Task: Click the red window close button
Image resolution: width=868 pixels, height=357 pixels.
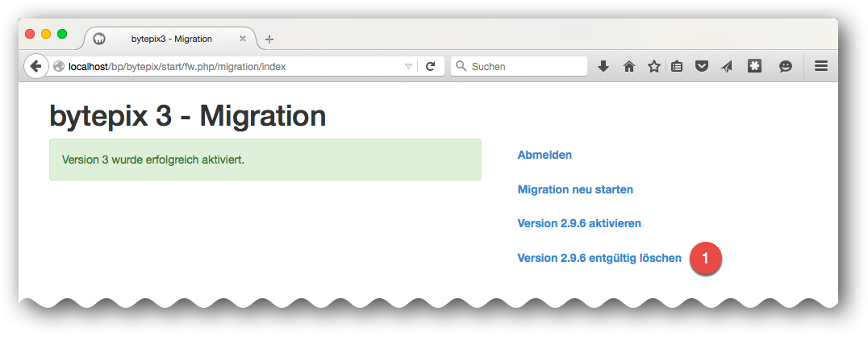Action: tap(31, 34)
